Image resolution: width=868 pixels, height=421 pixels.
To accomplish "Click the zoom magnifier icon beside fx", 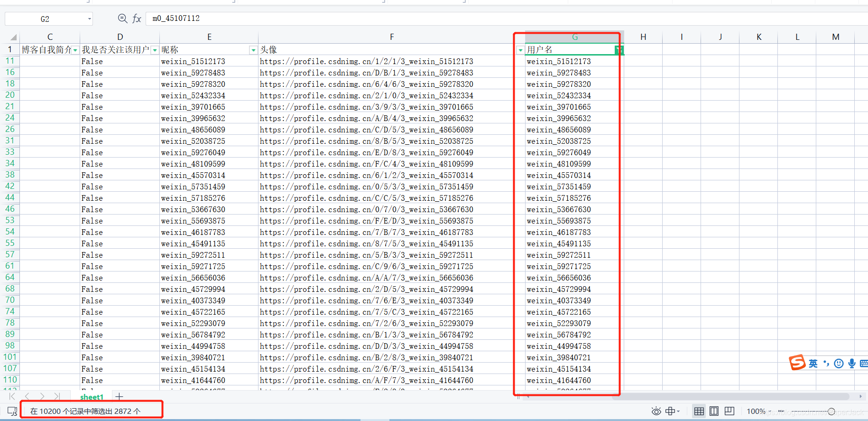I will (x=122, y=18).
